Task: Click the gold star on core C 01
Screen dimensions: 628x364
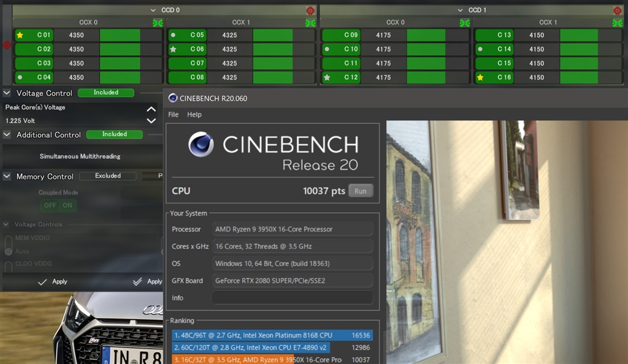Action: click(x=20, y=35)
